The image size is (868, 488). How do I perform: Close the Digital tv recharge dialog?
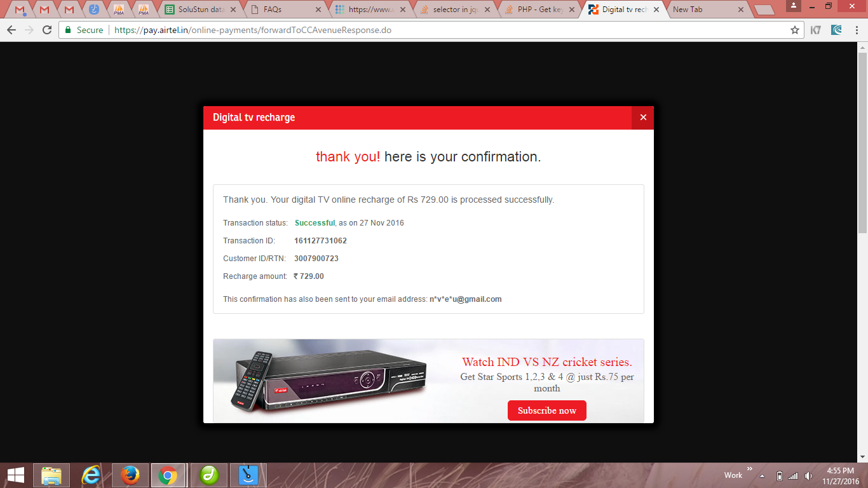point(643,118)
